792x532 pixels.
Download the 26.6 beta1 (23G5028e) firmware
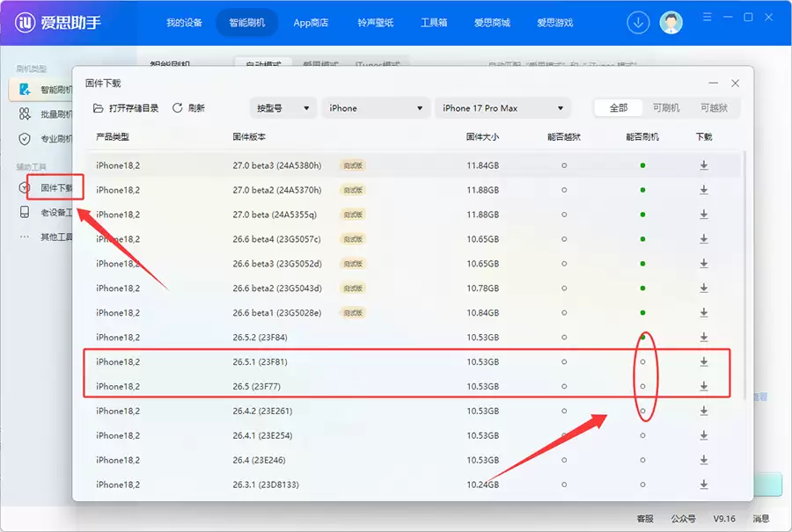[704, 313]
